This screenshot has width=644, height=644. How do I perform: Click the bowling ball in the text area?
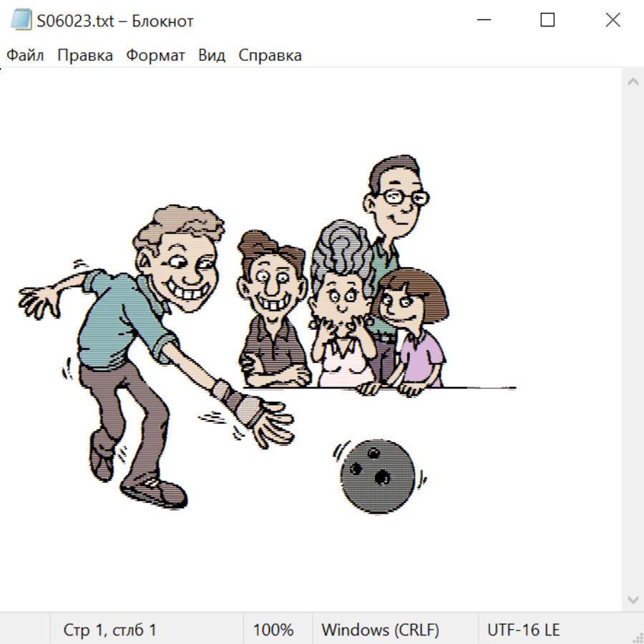point(376,477)
